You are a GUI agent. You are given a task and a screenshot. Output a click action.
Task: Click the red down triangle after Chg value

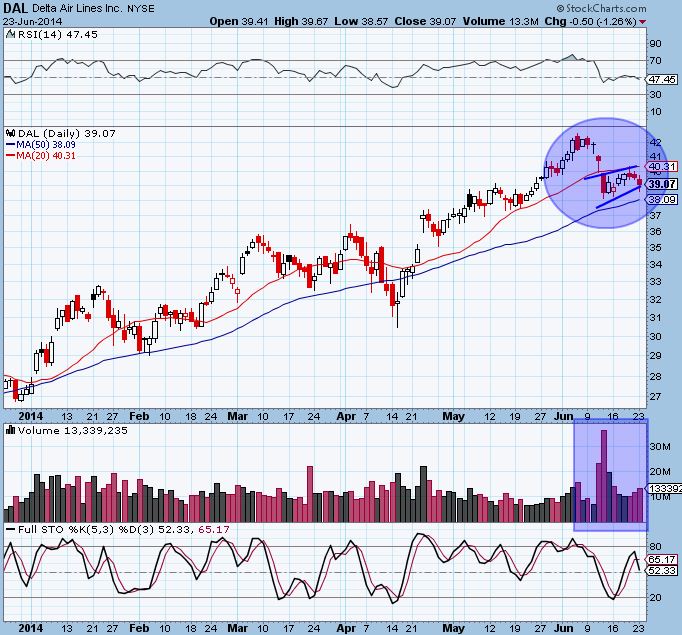642,22
